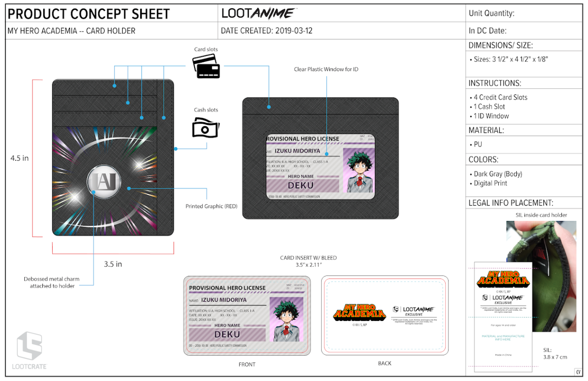Viewport: 588px width, 381px height.
Task: Click the MY HERO ACADEMIA -- CARD HOLDER text
Action: (72, 31)
